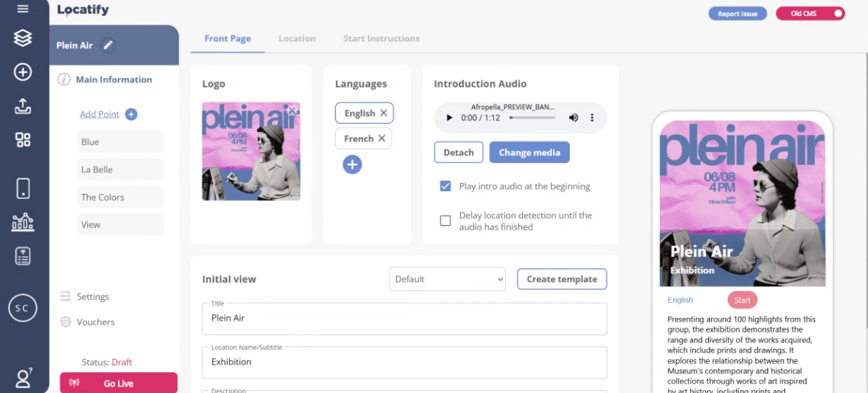
Task: Click the Start button in phone preview
Action: tap(743, 300)
